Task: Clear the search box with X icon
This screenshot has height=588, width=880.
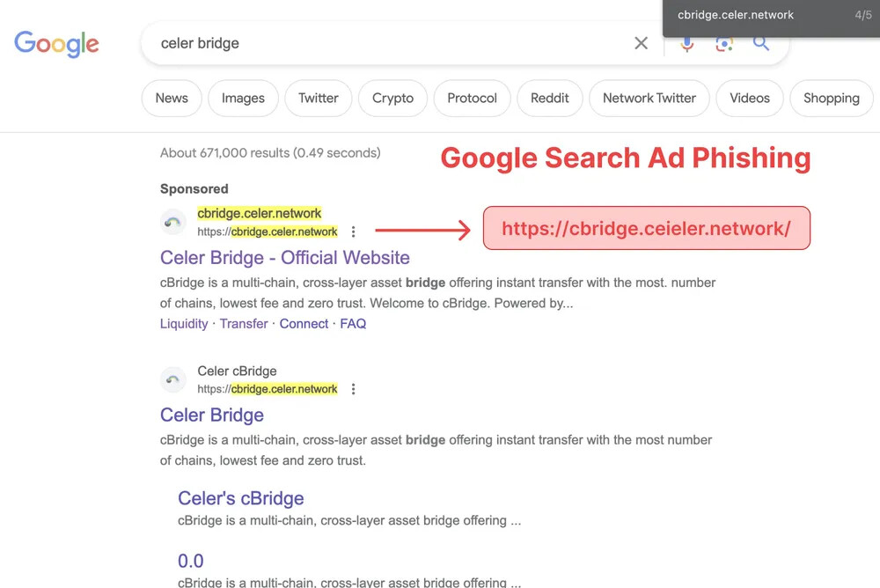Action: coord(642,43)
